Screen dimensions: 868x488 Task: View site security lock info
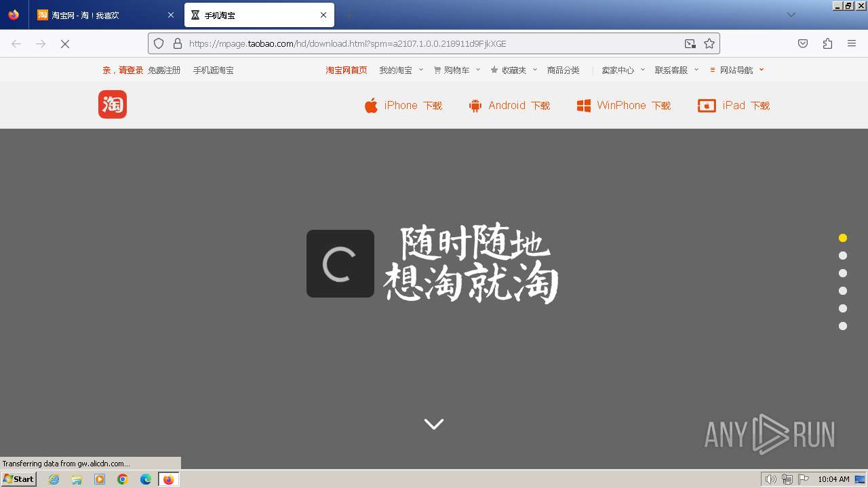[x=178, y=43]
